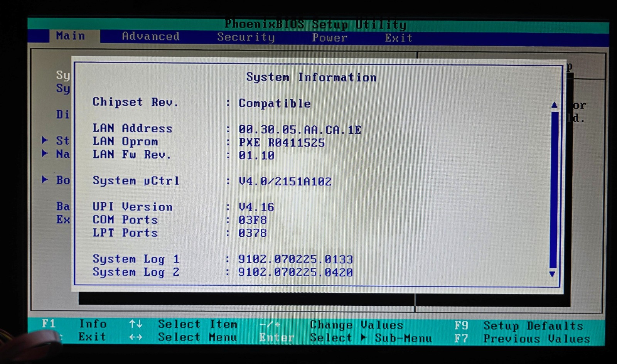This screenshot has height=364, width=617.
Task: Select the System Log 1 label
Action: 136,259
